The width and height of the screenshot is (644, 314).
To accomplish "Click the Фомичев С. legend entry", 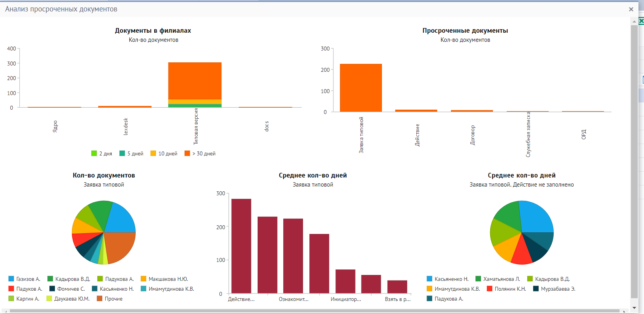I will pos(67,289).
